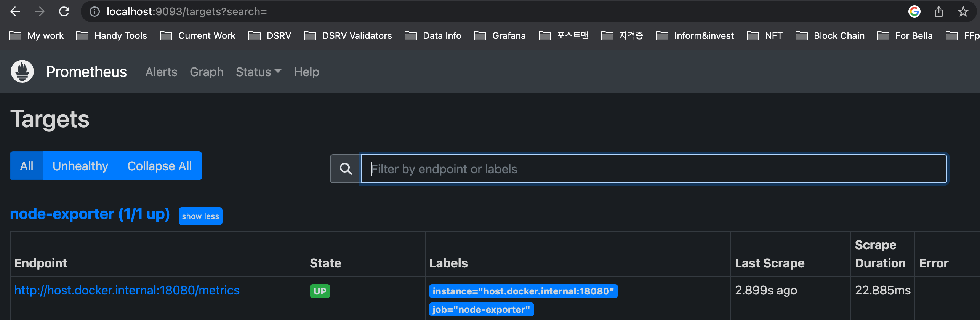
Task: Click the browser forward arrow
Action: [40, 11]
